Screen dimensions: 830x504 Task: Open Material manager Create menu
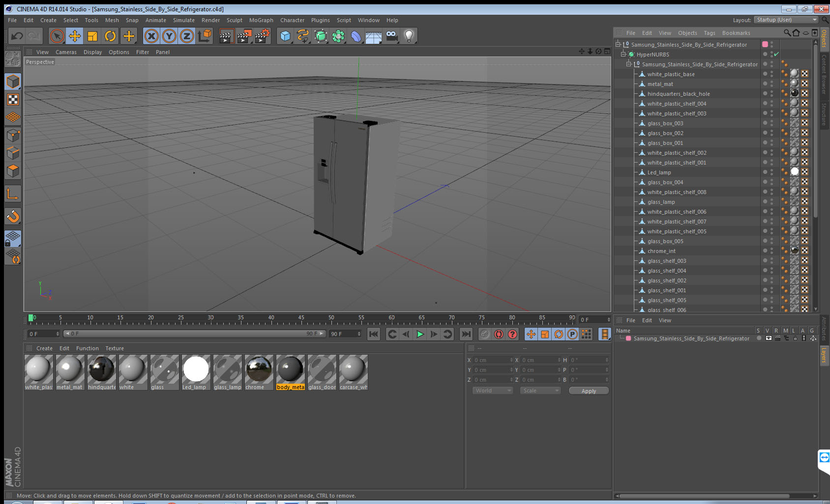point(44,348)
